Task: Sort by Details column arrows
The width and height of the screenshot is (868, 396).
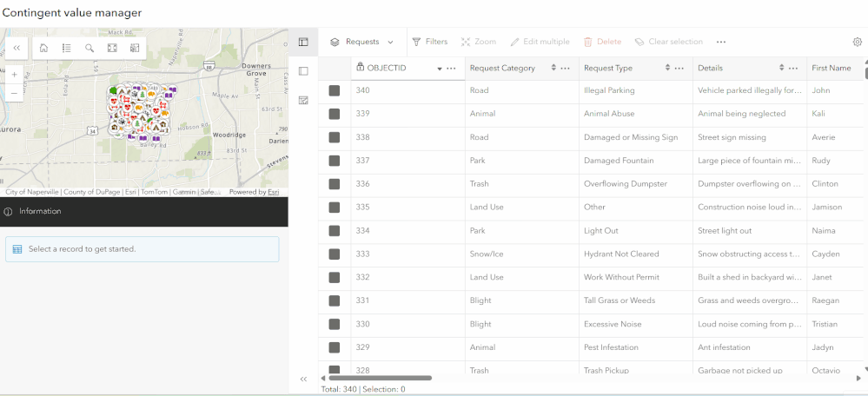Action: 782,68
